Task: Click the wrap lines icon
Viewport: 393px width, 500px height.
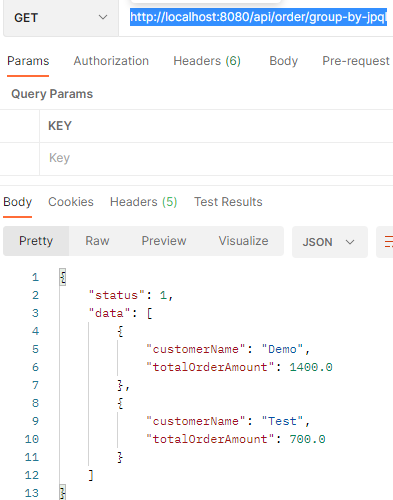Action: [x=388, y=241]
